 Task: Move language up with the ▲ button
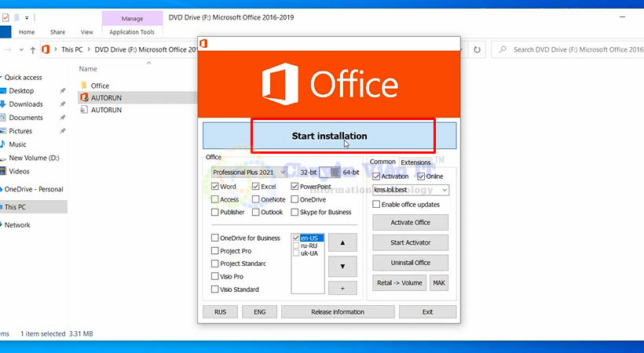coord(342,243)
